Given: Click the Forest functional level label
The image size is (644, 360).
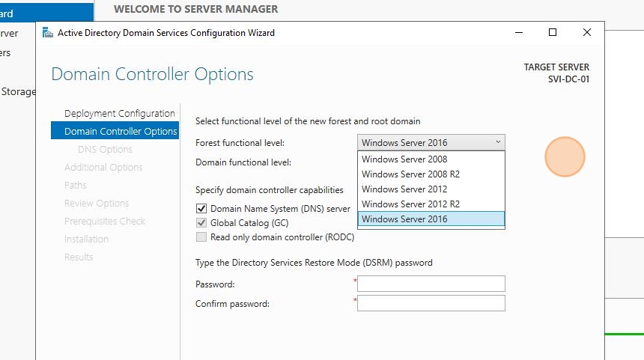Looking at the screenshot, I should [240, 143].
